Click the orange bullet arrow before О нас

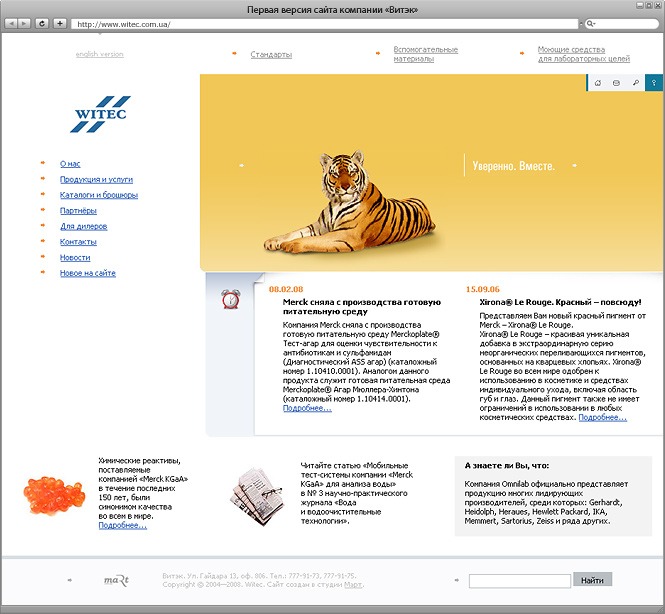point(43,163)
